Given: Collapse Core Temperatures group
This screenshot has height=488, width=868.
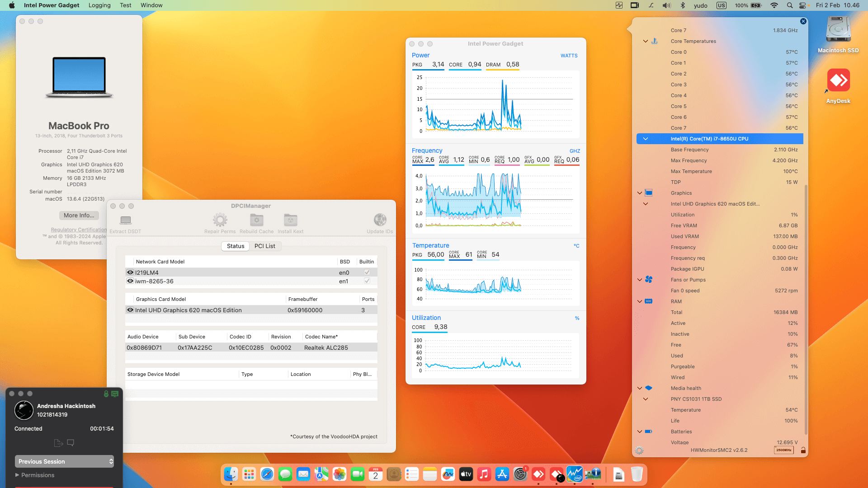Looking at the screenshot, I should (646, 41).
